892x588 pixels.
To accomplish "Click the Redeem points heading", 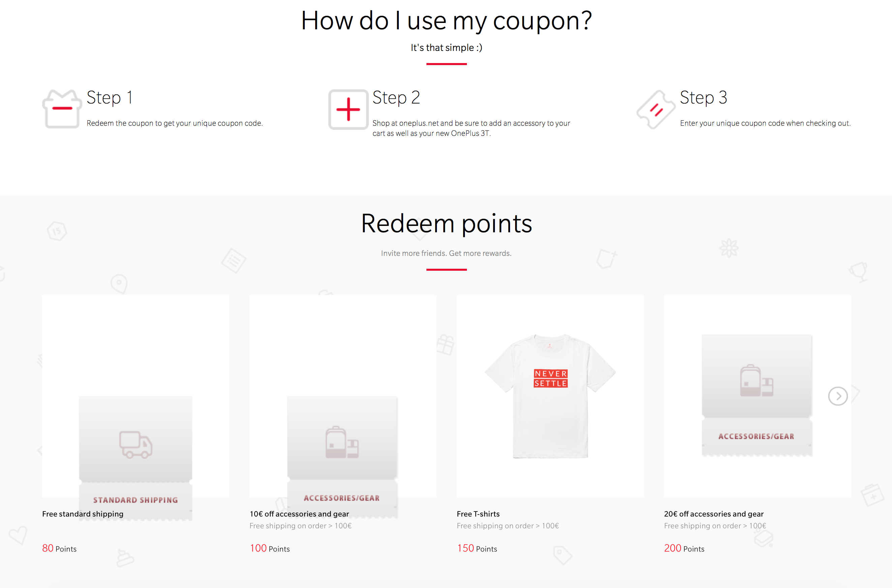I will tap(446, 224).
